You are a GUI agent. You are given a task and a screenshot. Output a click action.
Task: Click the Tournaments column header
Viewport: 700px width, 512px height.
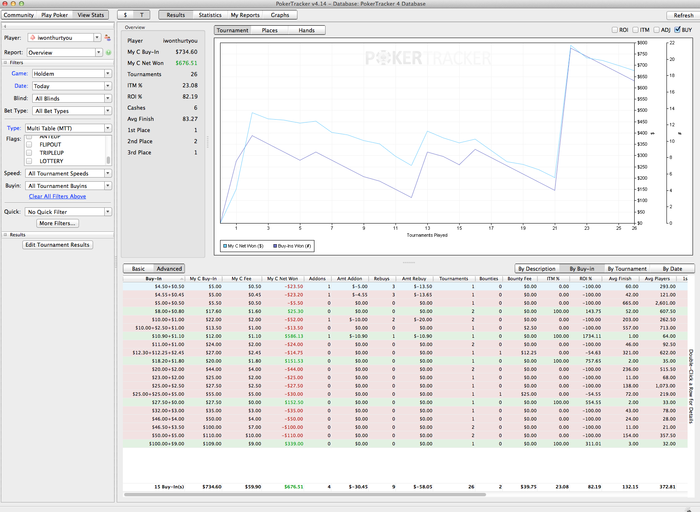click(x=454, y=279)
